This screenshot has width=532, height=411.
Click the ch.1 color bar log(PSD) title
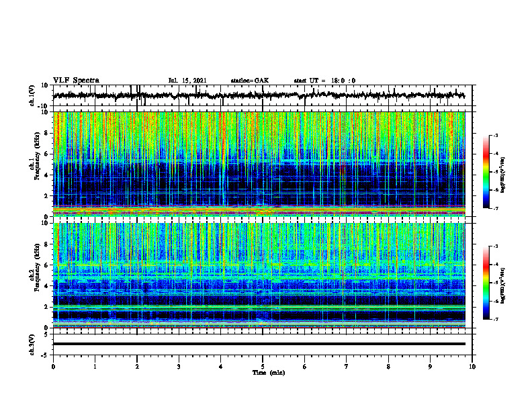(503, 175)
